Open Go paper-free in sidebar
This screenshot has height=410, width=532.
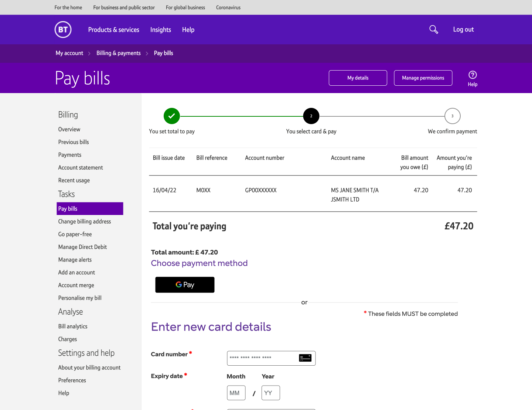click(x=75, y=234)
